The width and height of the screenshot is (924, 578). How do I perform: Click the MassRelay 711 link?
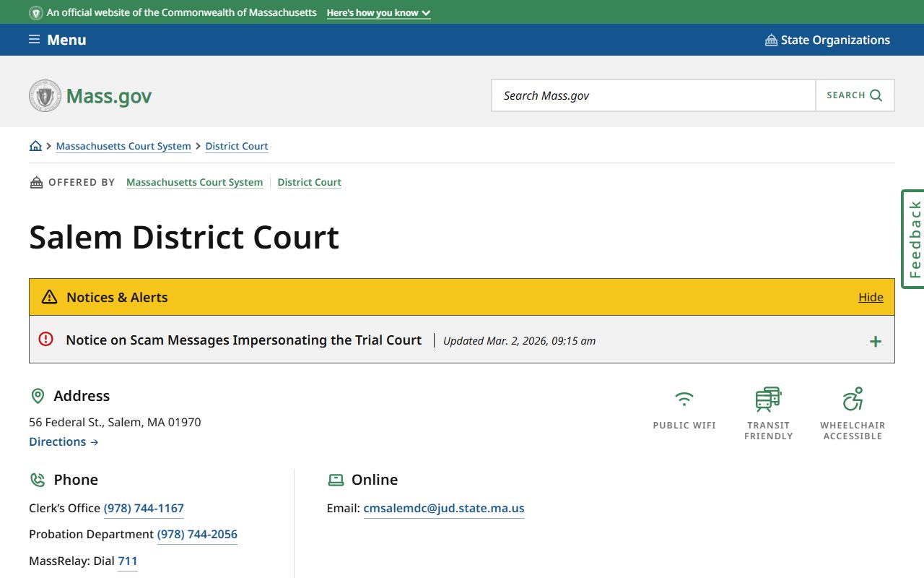[127, 561]
